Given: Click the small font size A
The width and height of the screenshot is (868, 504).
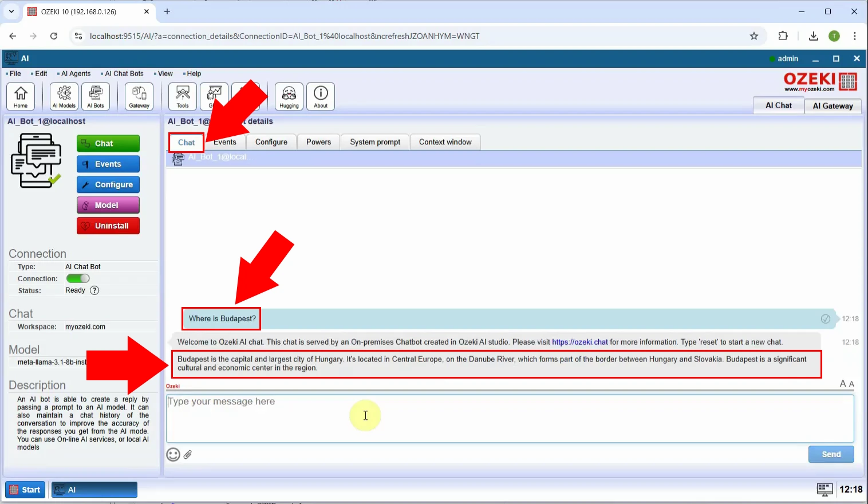Looking at the screenshot, I should point(851,384).
